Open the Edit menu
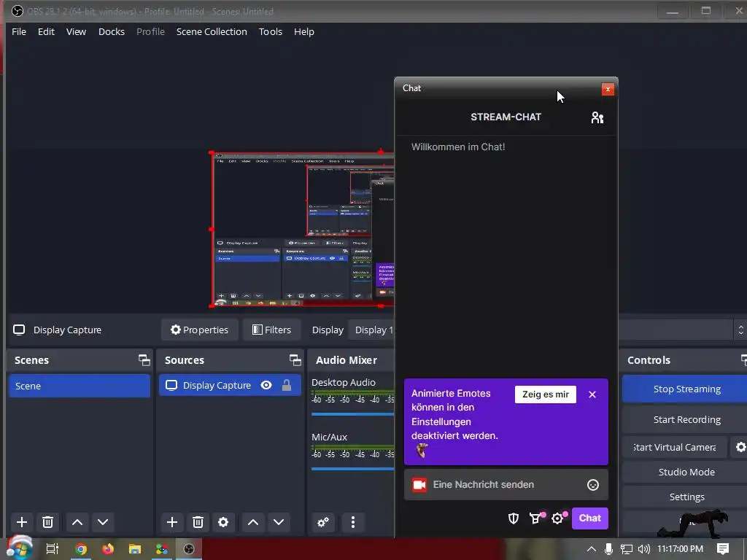747x560 pixels. pos(46,31)
